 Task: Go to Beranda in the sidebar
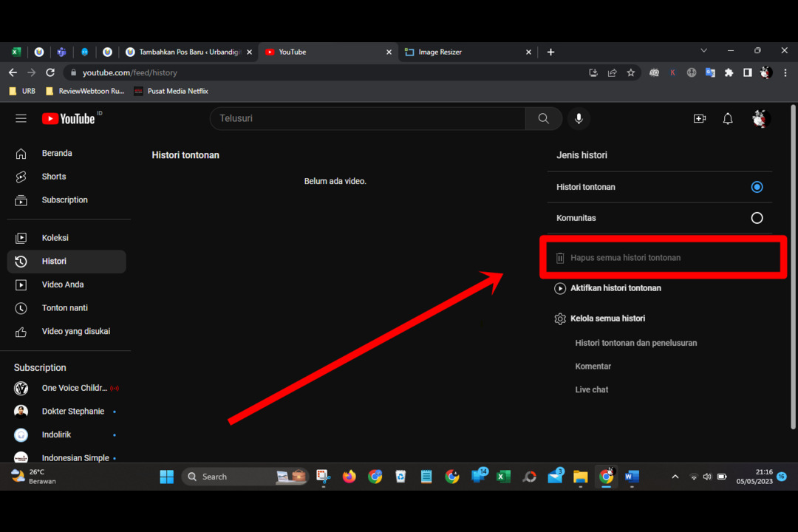tap(66, 153)
